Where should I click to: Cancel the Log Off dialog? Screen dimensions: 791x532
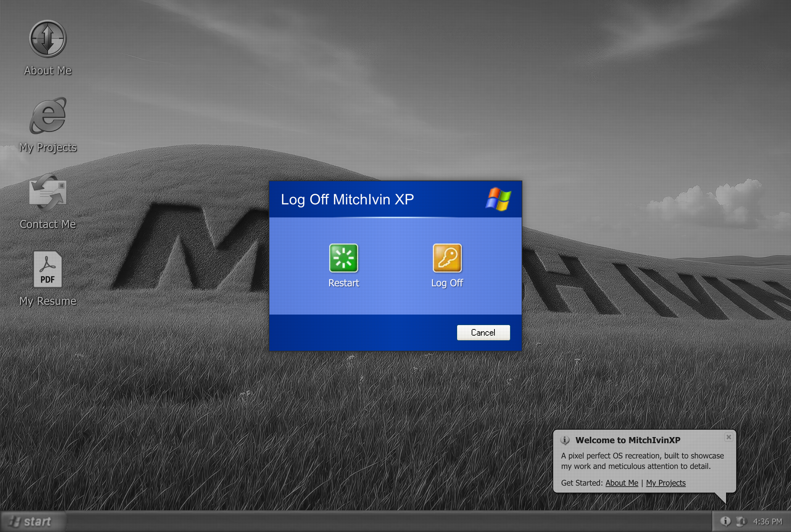[483, 332]
